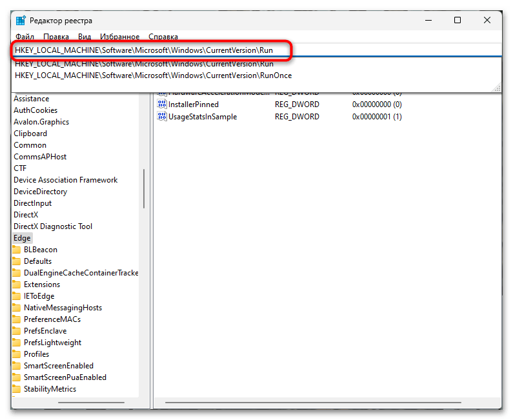Click the UsageStatsInSample value name
The width and height of the screenshot is (513, 420).
203,116
